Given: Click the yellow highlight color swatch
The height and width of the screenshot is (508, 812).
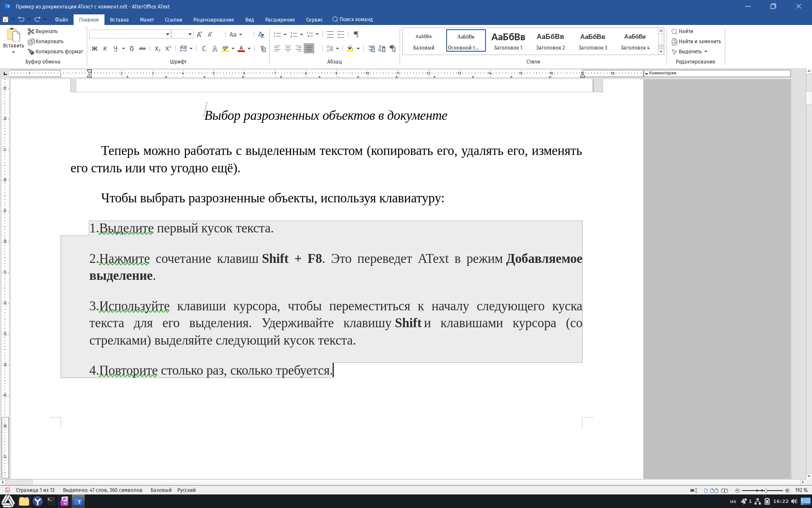Looking at the screenshot, I should pos(225,49).
